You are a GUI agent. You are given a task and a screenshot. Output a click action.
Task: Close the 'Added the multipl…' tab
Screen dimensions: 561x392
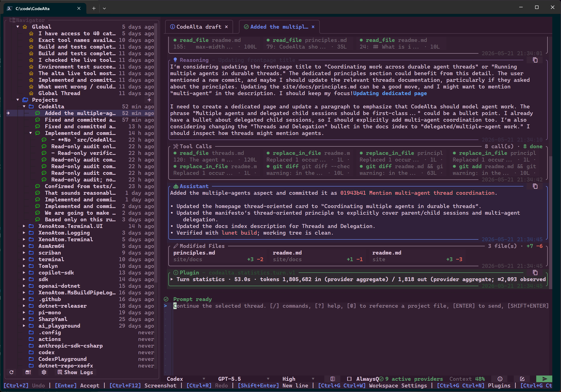pyautogui.click(x=313, y=27)
